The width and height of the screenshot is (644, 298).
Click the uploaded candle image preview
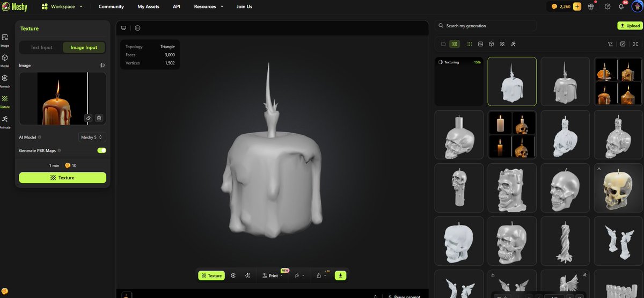click(x=62, y=99)
